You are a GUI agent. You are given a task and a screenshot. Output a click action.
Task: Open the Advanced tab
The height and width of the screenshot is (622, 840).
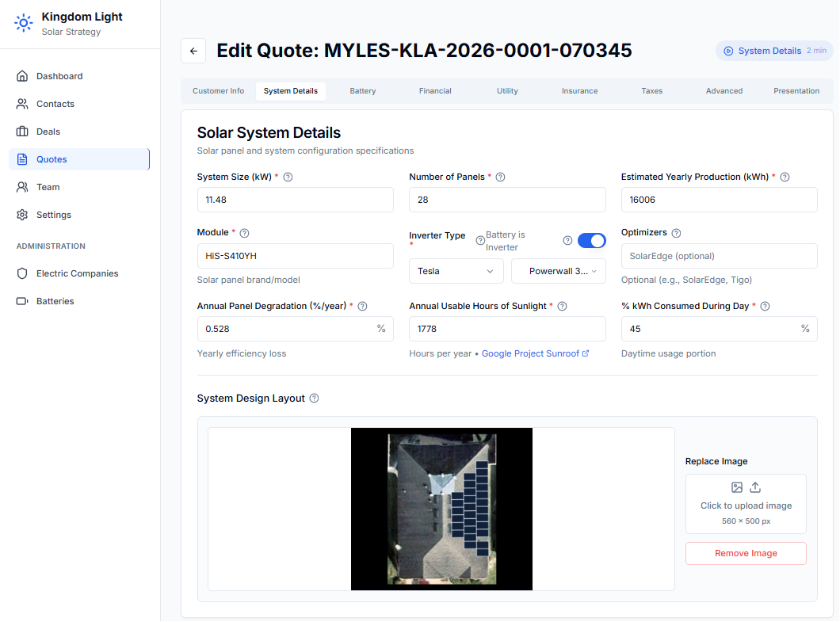(724, 91)
